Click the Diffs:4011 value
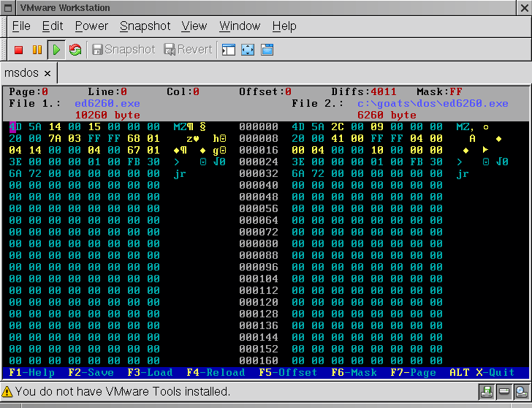 click(364, 91)
